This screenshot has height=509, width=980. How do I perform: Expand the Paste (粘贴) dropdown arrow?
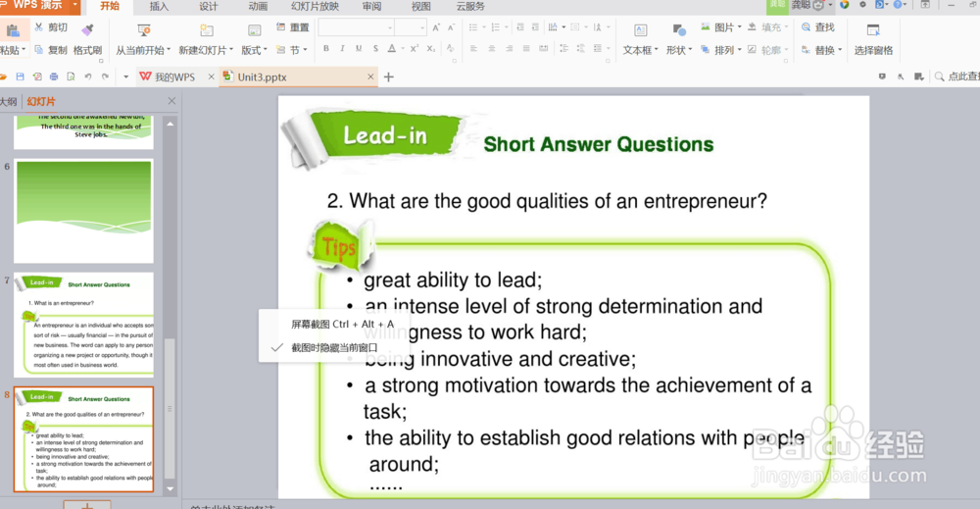[x=24, y=50]
